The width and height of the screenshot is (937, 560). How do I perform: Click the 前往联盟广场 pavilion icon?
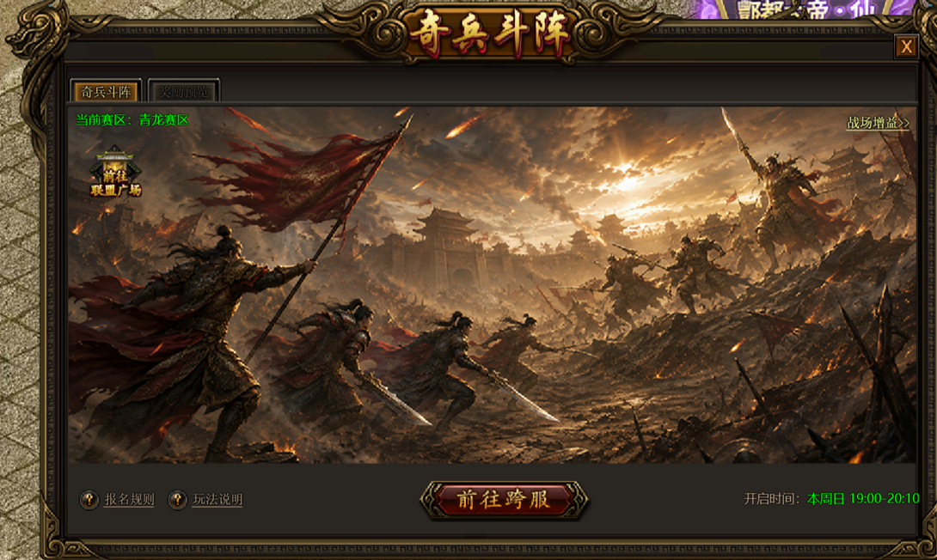(115, 173)
